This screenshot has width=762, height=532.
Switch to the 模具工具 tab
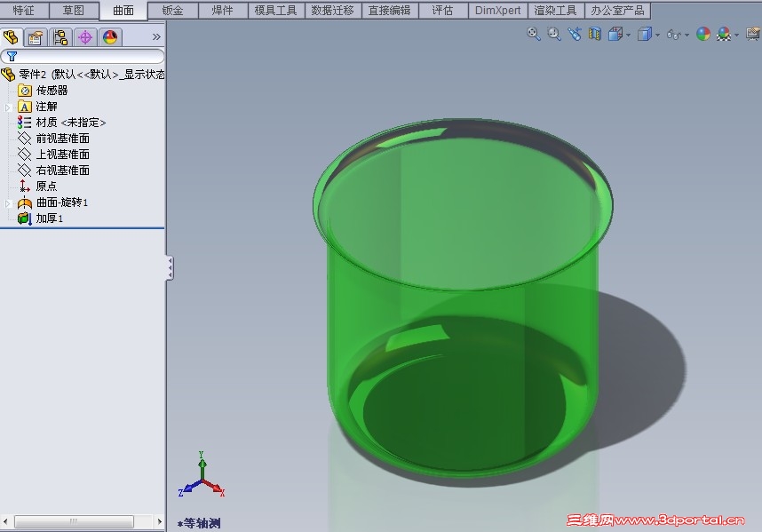pos(276,10)
